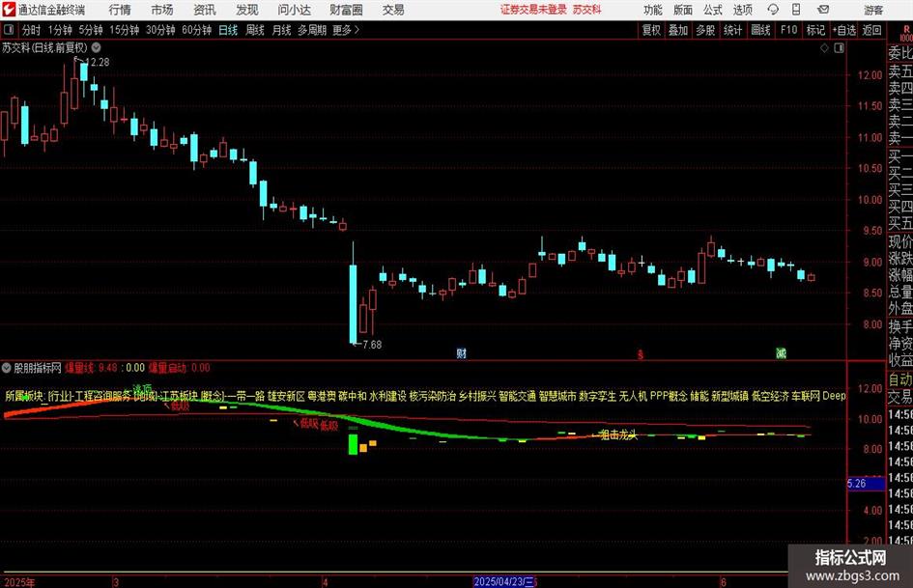This screenshot has width=913, height=588.
Task: Click the 游客 user account label
Action: click(872, 10)
